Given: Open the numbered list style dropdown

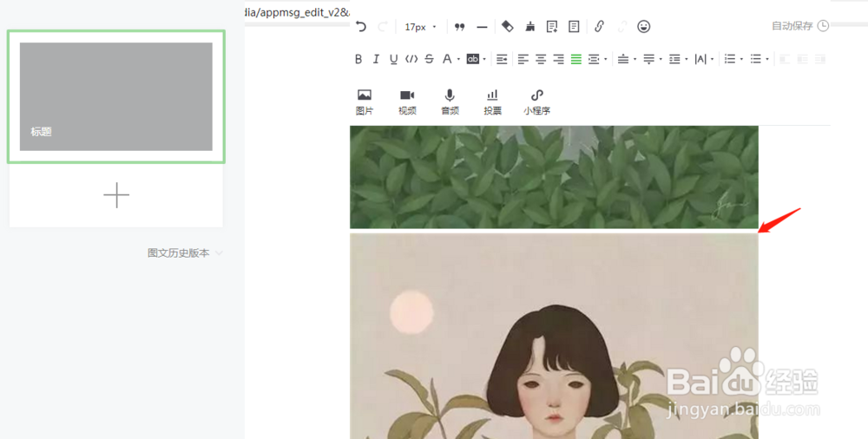Looking at the screenshot, I should click(x=742, y=59).
